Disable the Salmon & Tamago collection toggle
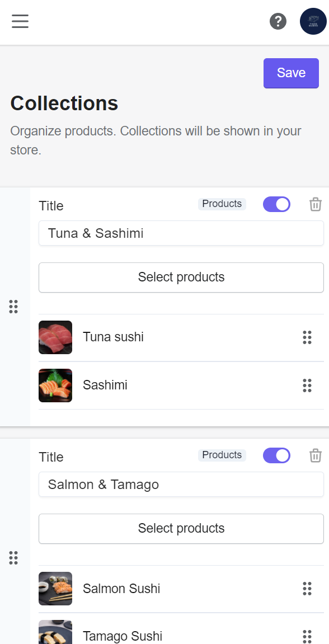Image resolution: width=329 pixels, height=644 pixels. 276,455
